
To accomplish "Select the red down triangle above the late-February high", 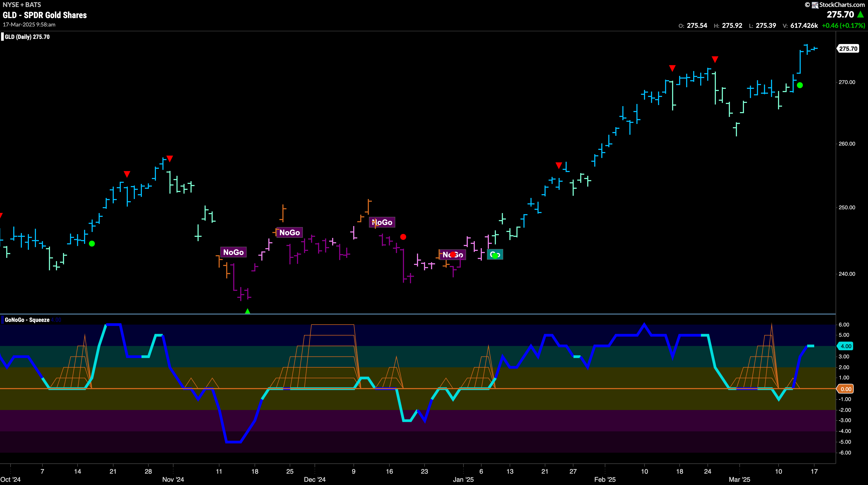I will (x=715, y=60).
